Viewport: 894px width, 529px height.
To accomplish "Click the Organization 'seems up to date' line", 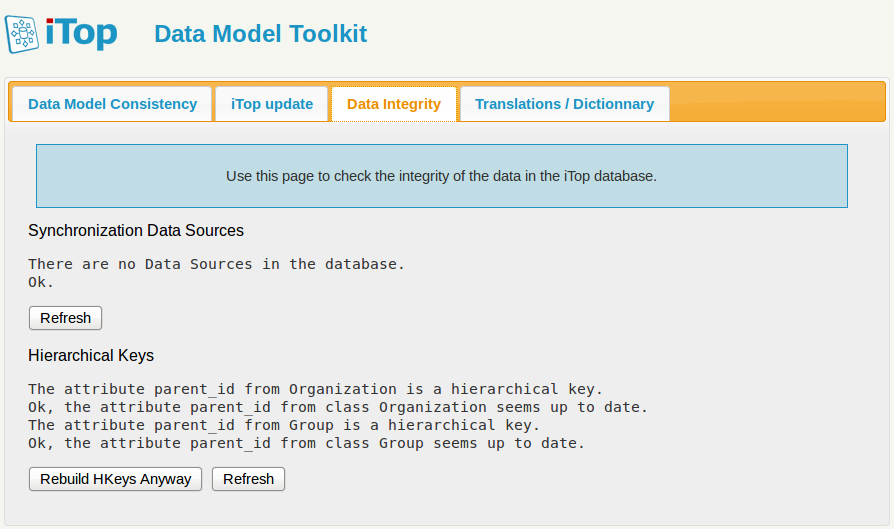I will (338, 407).
